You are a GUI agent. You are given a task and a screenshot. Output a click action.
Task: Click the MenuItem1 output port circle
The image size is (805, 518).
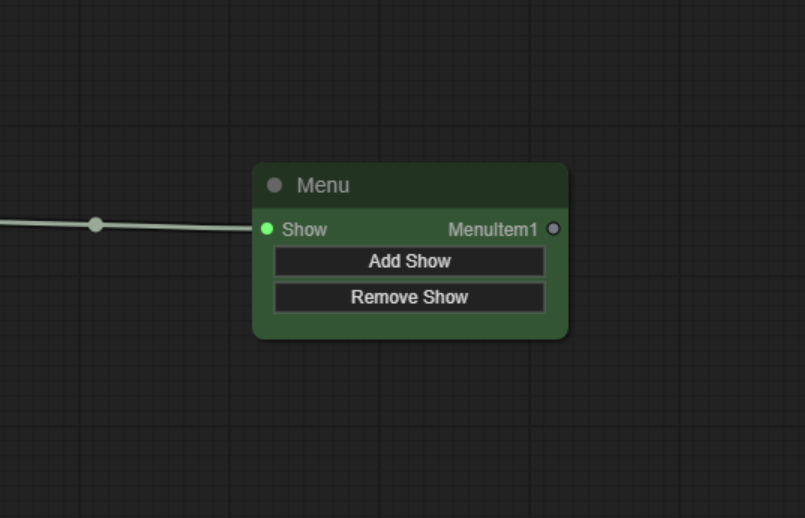554,229
